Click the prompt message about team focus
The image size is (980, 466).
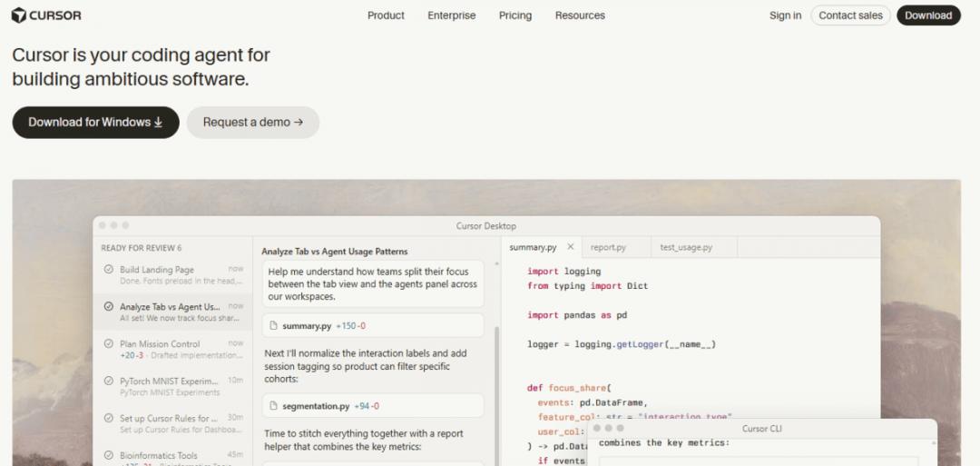coord(373,284)
